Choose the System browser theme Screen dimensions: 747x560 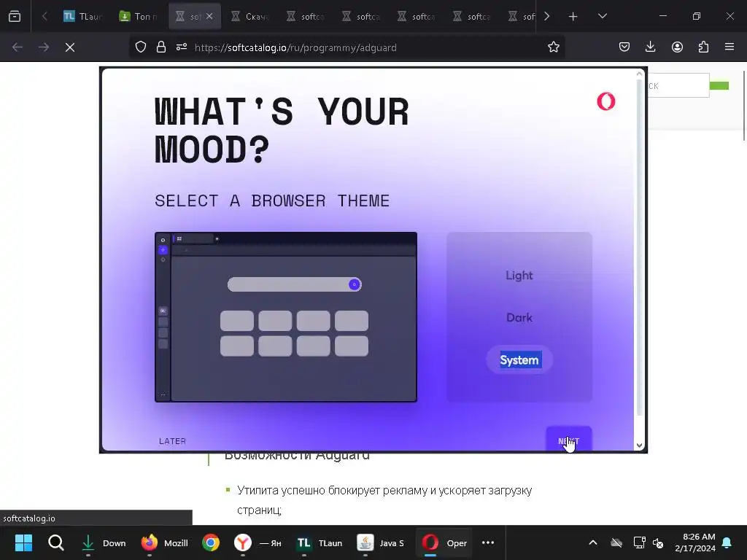click(519, 360)
